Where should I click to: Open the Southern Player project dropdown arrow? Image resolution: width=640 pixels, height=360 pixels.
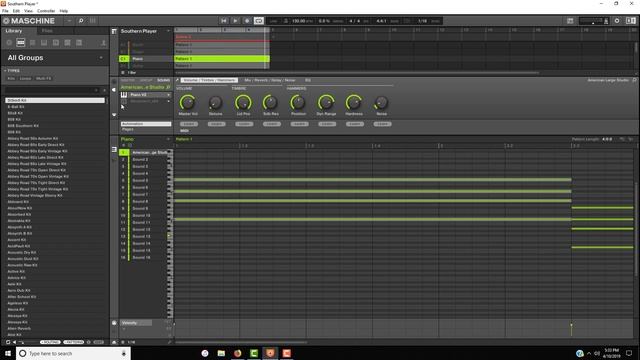(168, 31)
